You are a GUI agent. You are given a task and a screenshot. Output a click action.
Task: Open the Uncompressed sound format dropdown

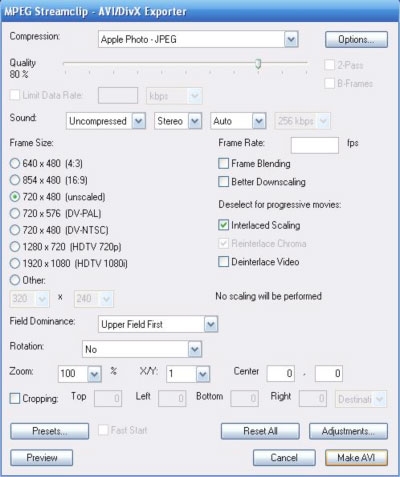106,121
